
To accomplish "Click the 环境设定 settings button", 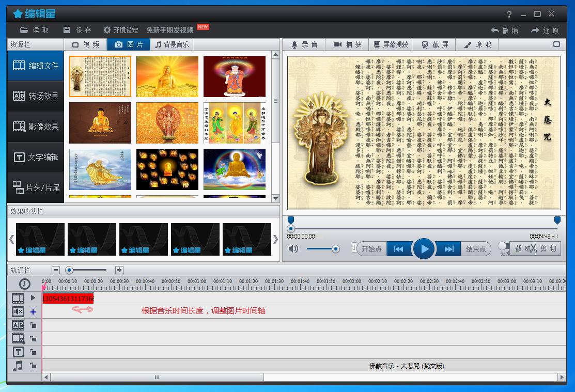I will [x=120, y=30].
